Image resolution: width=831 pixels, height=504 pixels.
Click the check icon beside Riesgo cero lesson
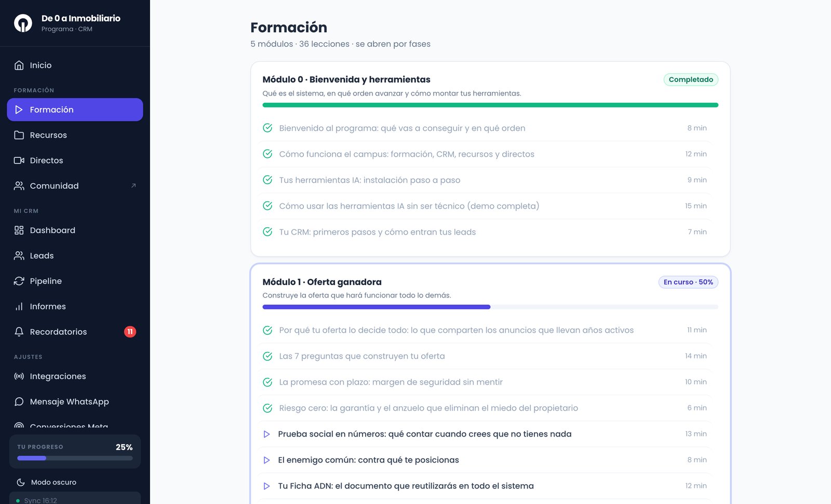[x=267, y=408]
